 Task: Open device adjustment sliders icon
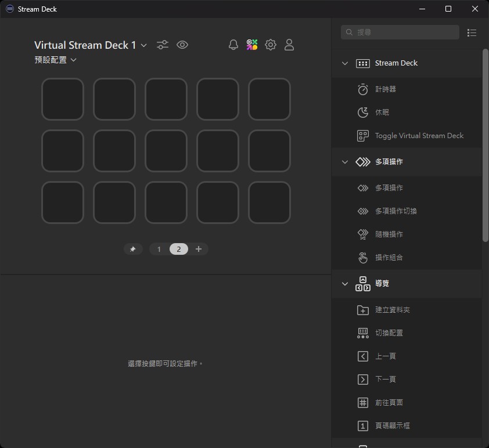[x=163, y=45]
